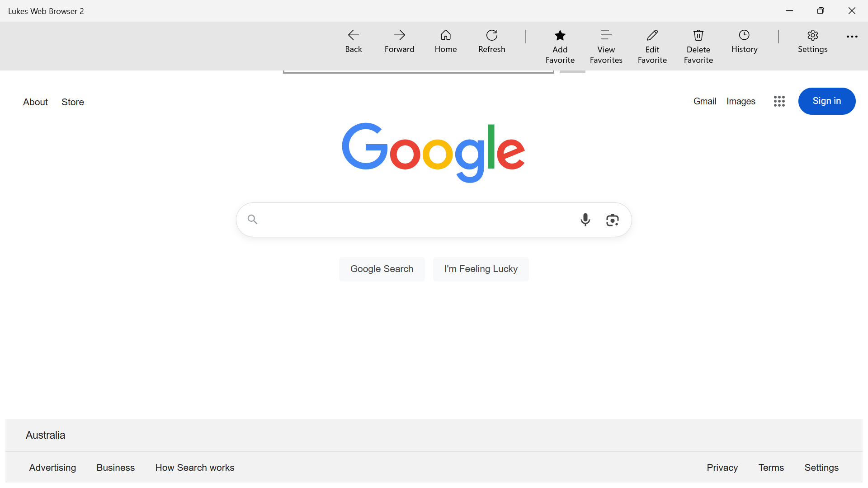Restore down the browser window

coord(821,11)
